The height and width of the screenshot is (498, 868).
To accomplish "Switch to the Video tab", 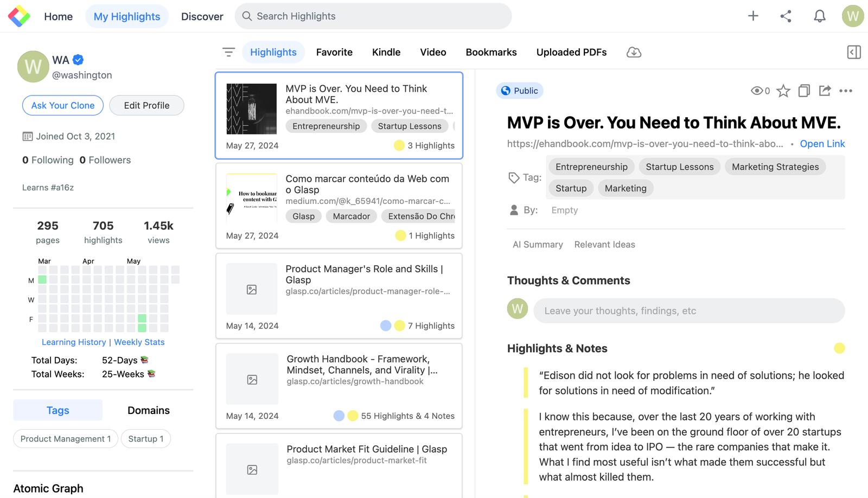I will [x=433, y=52].
